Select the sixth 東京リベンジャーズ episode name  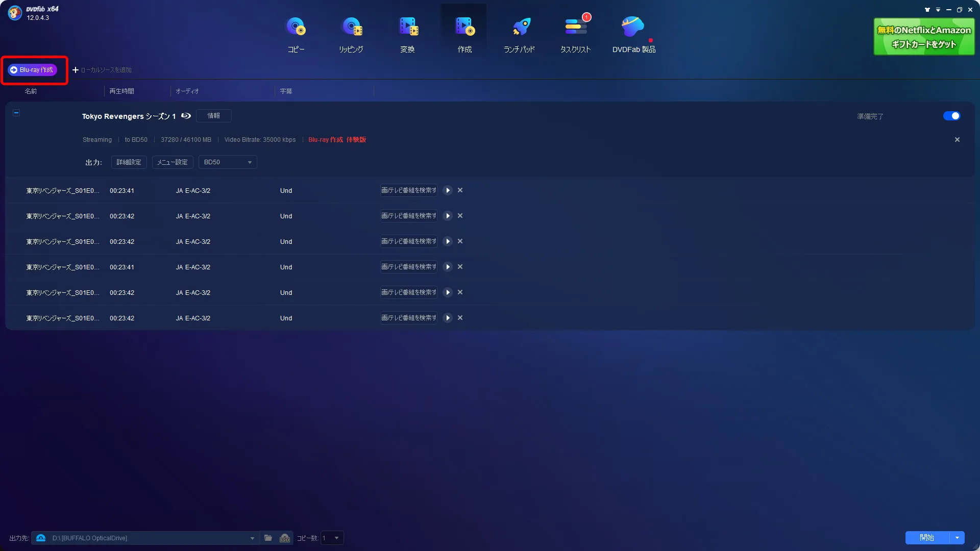(63, 318)
